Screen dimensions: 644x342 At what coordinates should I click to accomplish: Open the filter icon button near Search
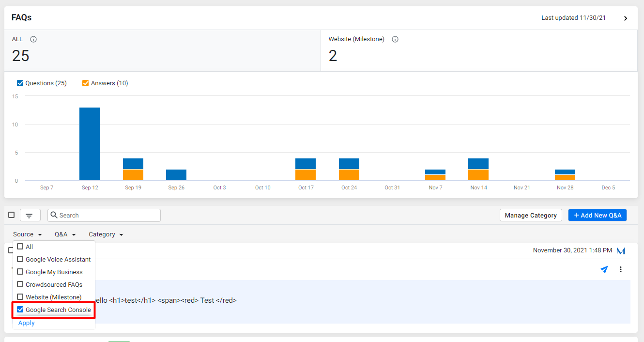(x=30, y=216)
